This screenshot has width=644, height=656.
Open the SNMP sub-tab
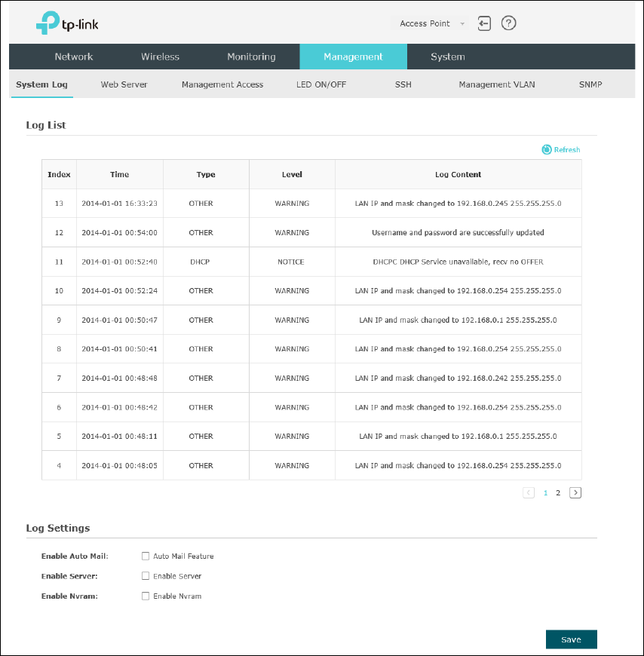(x=590, y=84)
